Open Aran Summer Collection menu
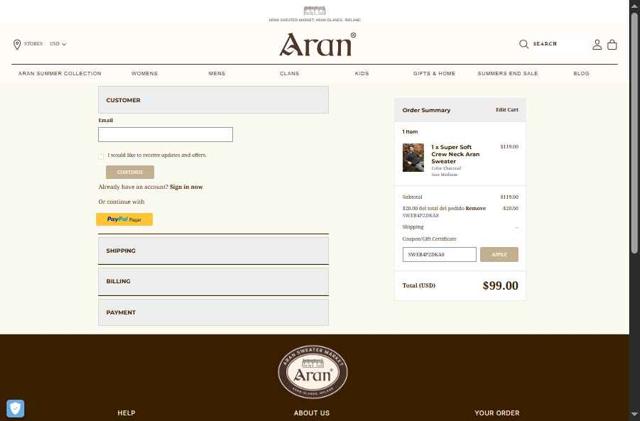This screenshot has width=640, height=421. tap(60, 74)
